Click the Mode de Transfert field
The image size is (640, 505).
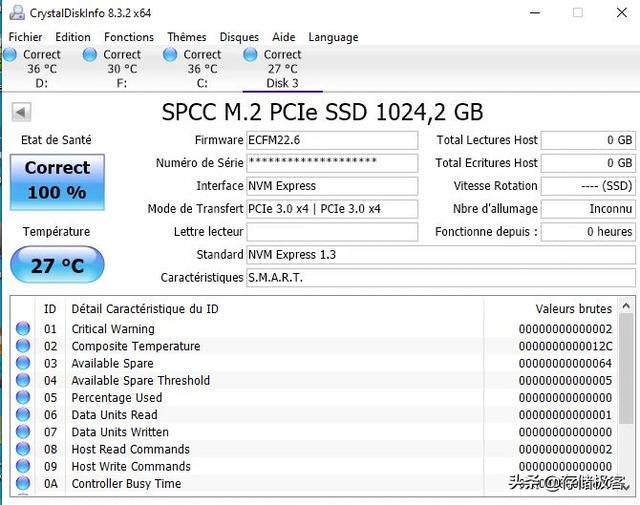tap(332, 209)
